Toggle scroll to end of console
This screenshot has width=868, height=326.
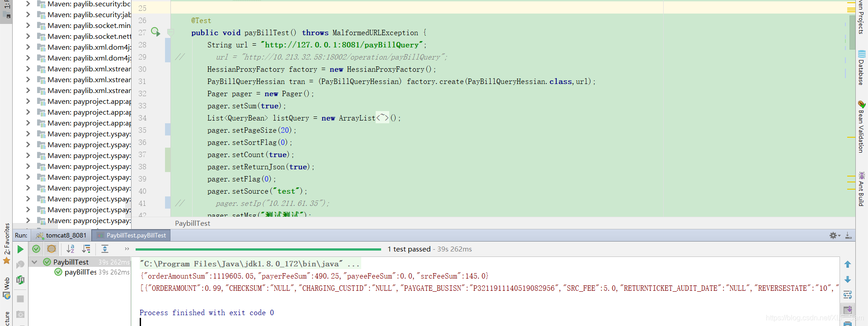848,310
